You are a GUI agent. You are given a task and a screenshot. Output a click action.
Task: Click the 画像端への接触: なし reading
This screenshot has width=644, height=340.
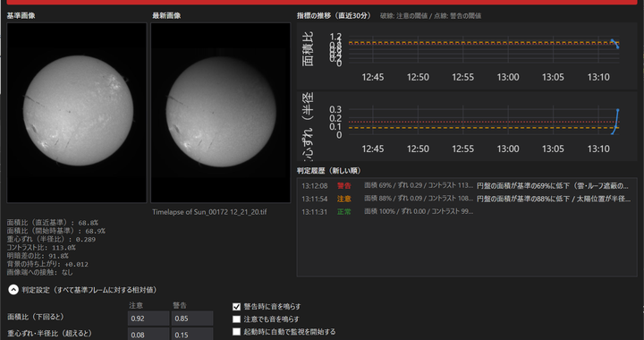40,272
